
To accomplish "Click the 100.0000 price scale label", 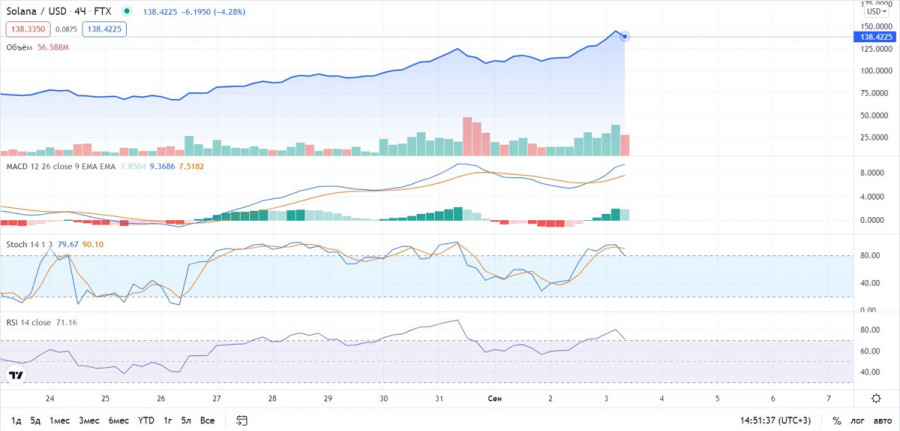I will (875, 71).
